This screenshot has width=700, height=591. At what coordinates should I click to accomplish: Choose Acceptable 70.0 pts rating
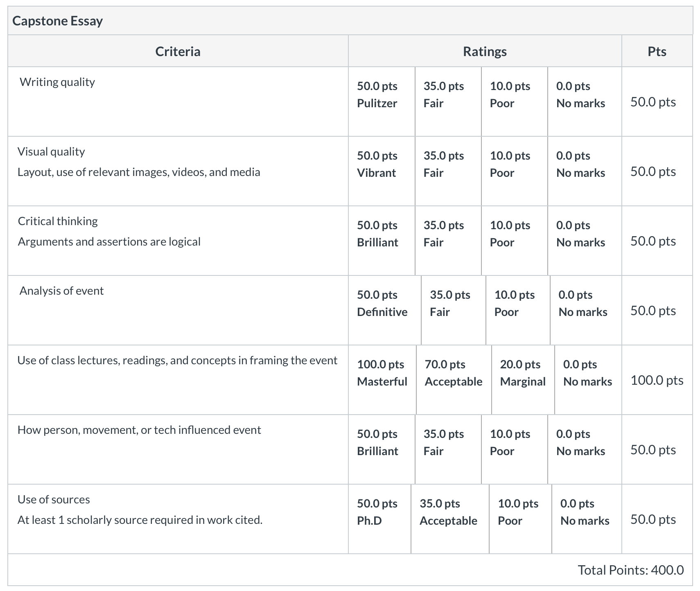(x=454, y=380)
